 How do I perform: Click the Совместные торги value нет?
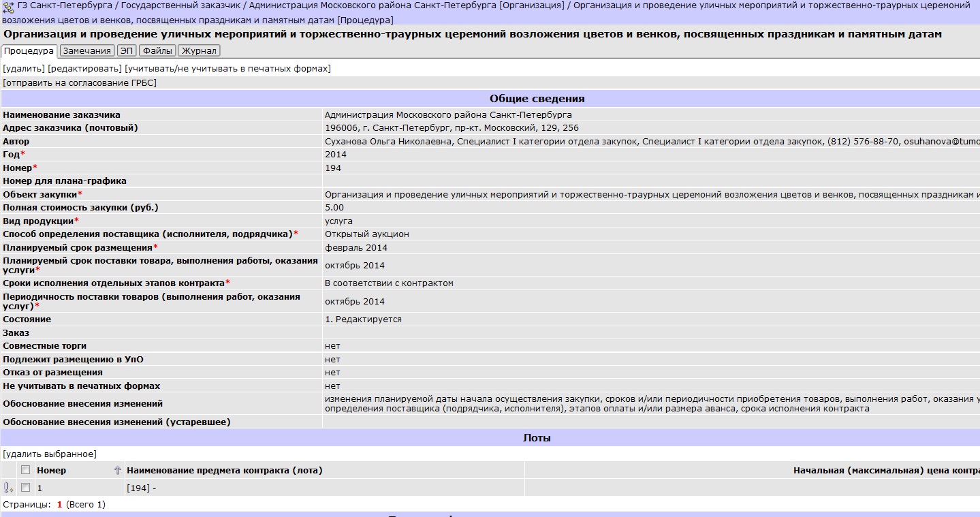(332, 345)
